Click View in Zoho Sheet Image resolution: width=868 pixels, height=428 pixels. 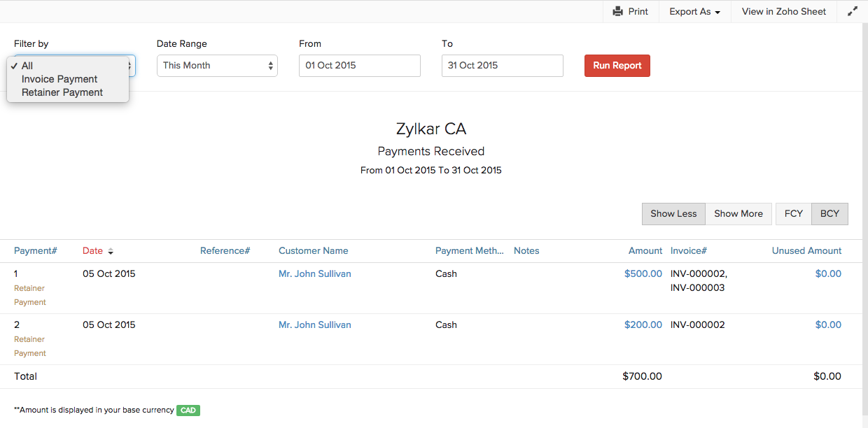pos(784,11)
